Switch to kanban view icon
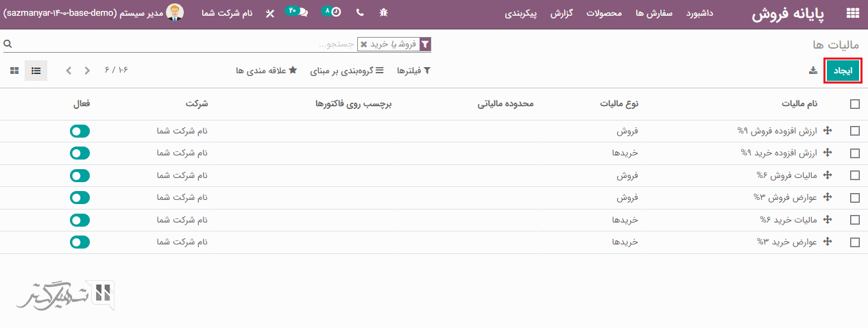 (14, 71)
